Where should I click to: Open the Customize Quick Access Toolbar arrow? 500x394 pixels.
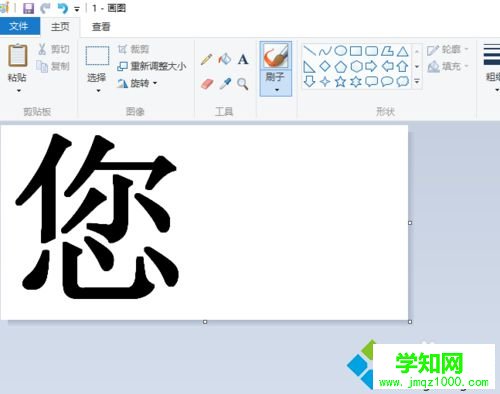pos(77,9)
